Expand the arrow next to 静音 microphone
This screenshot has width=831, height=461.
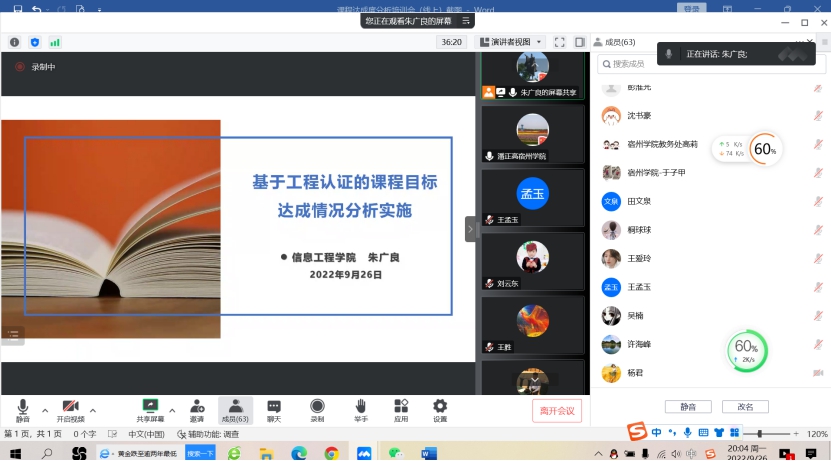(44, 410)
